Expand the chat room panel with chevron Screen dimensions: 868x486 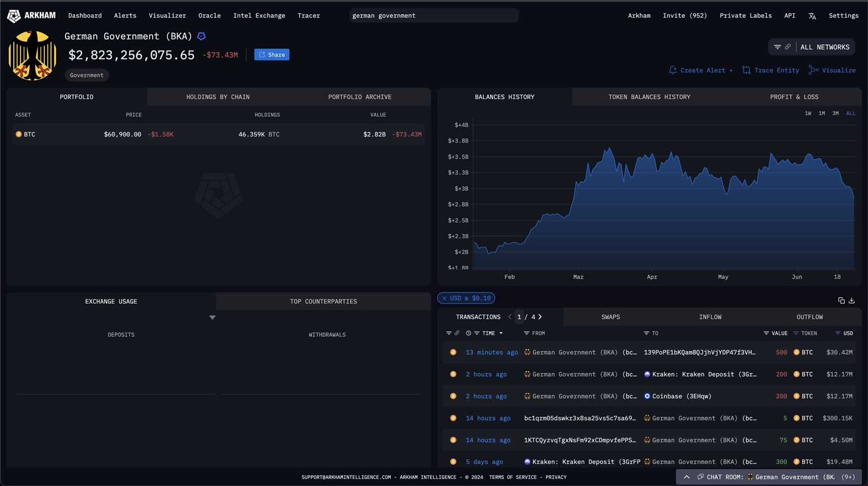(687, 477)
